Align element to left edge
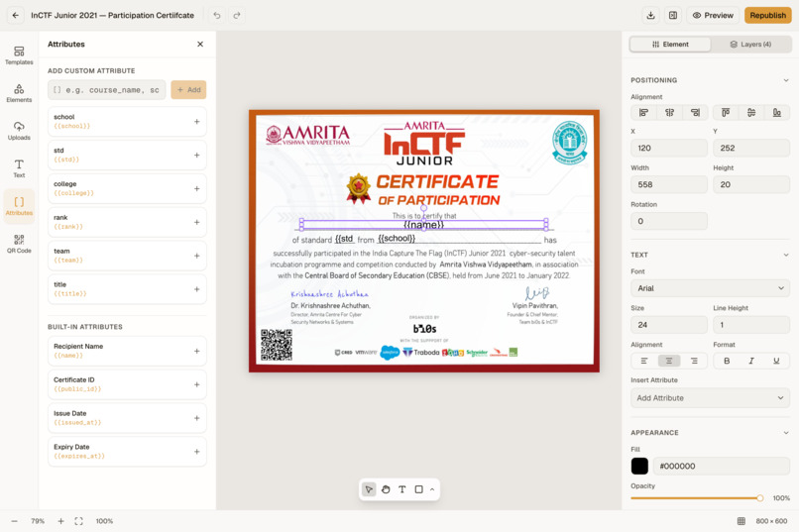 pyautogui.click(x=644, y=113)
